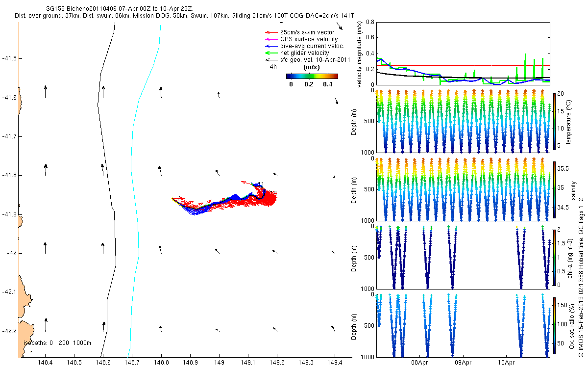This screenshot has height=368, width=588.
Task: Click the glider track cluster on the map
Action: pyautogui.click(x=225, y=199)
